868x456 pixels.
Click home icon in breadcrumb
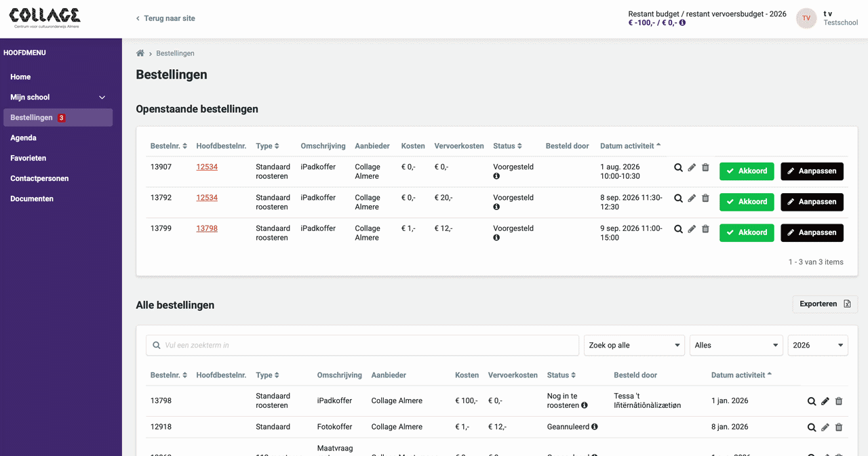[140, 54]
